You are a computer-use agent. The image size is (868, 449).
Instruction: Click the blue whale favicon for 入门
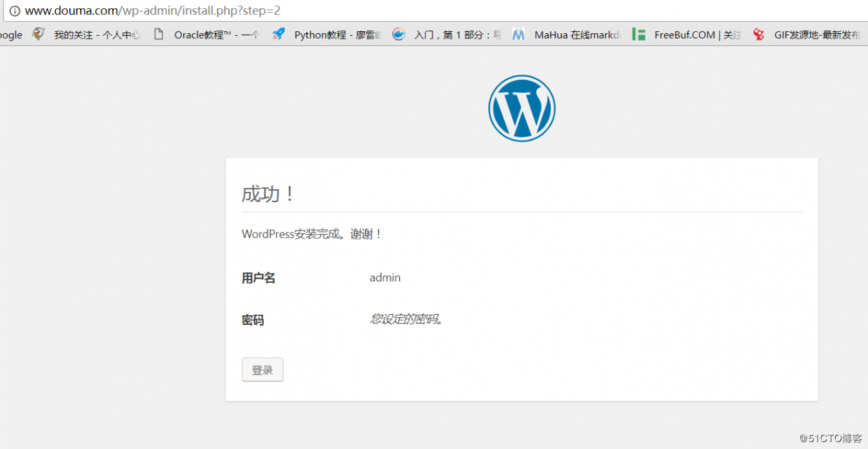point(399,34)
